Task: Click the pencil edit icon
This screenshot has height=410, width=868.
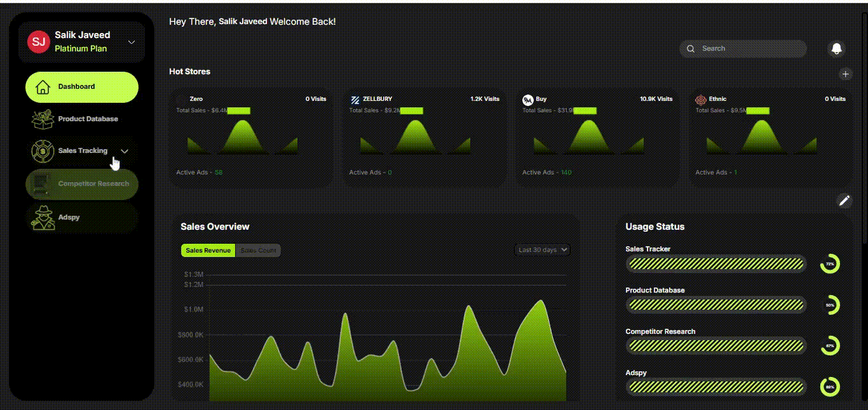Action: (844, 201)
